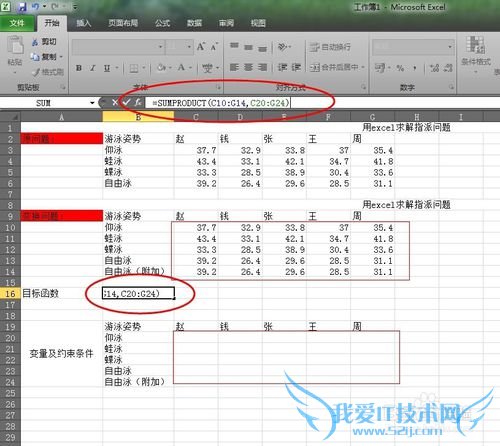Expand the font size dropdown
The image size is (500, 446).
point(189,47)
